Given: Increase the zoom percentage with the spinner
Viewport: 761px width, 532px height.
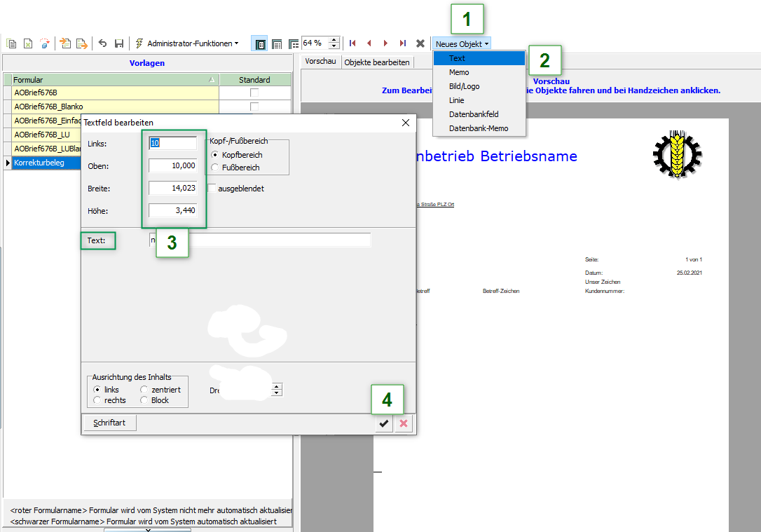Looking at the screenshot, I should [x=334, y=40].
